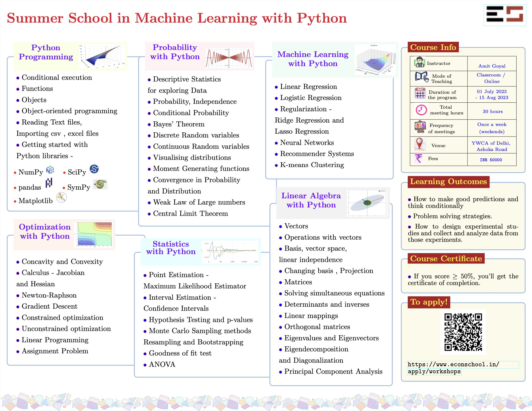This screenshot has width=532, height=411.
Task: Click the Eigenvalues and Eigenvectors bullet
Action: pos(329,338)
